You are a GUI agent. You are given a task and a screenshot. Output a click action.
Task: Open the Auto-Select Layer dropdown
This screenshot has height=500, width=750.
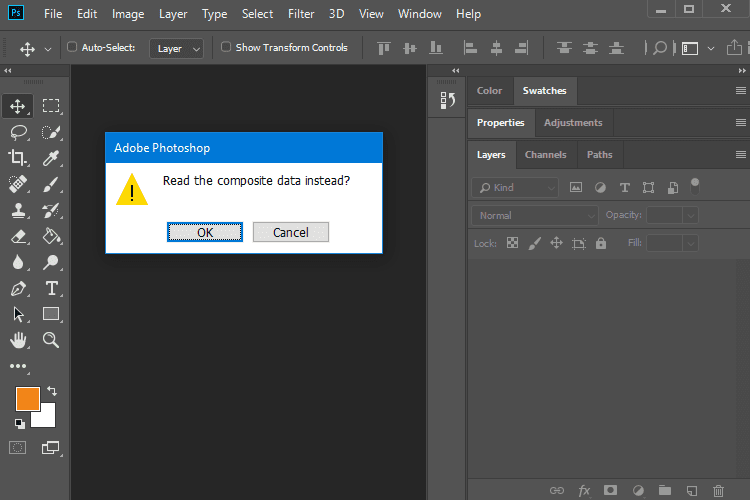(x=176, y=48)
